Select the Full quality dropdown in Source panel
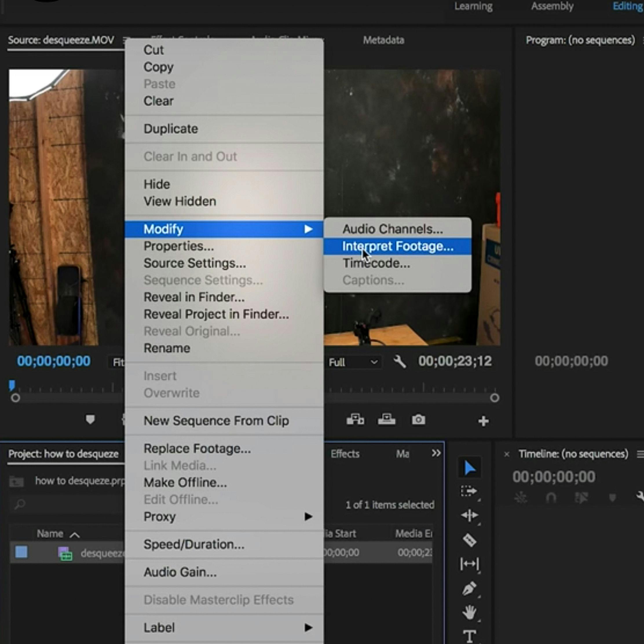The image size is (644, 644). coord(352,362)
